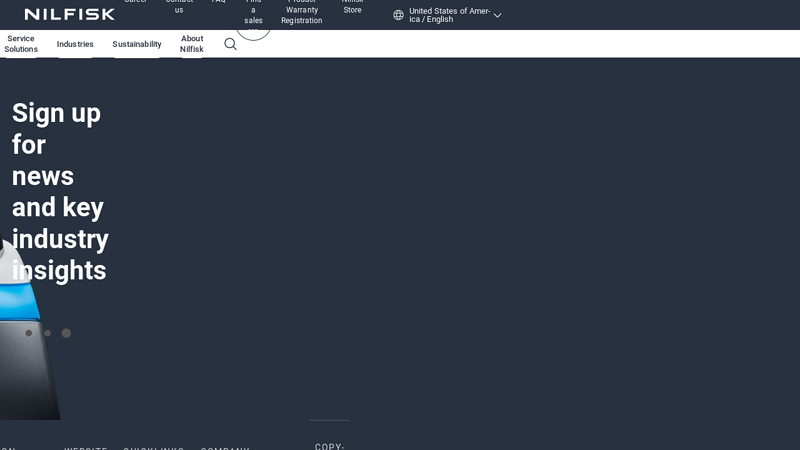Open site search with the magnifier icon
The height and width of the screenshot is (450, 800).
pyautogui.click(x=230, y=44)
